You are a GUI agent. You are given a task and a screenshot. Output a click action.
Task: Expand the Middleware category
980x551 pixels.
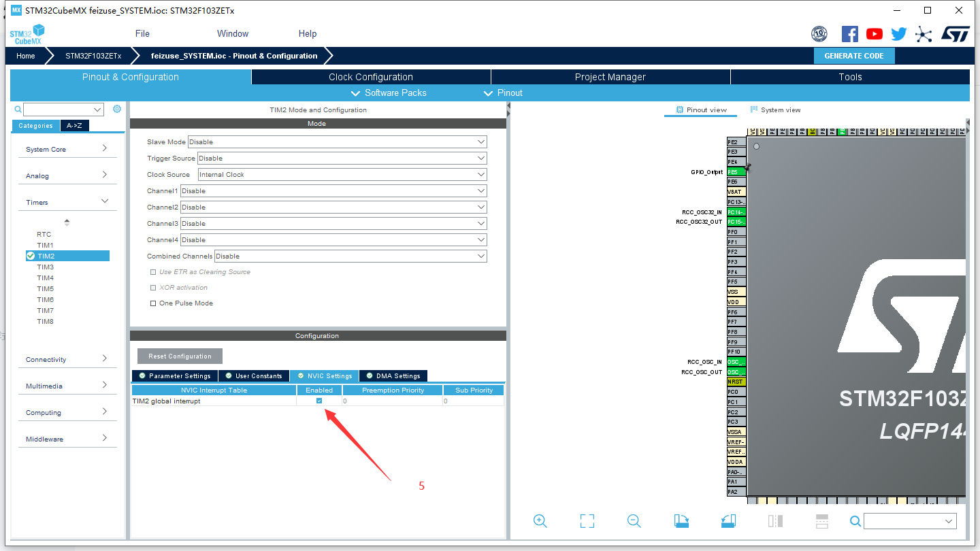[x=67, y=439]
